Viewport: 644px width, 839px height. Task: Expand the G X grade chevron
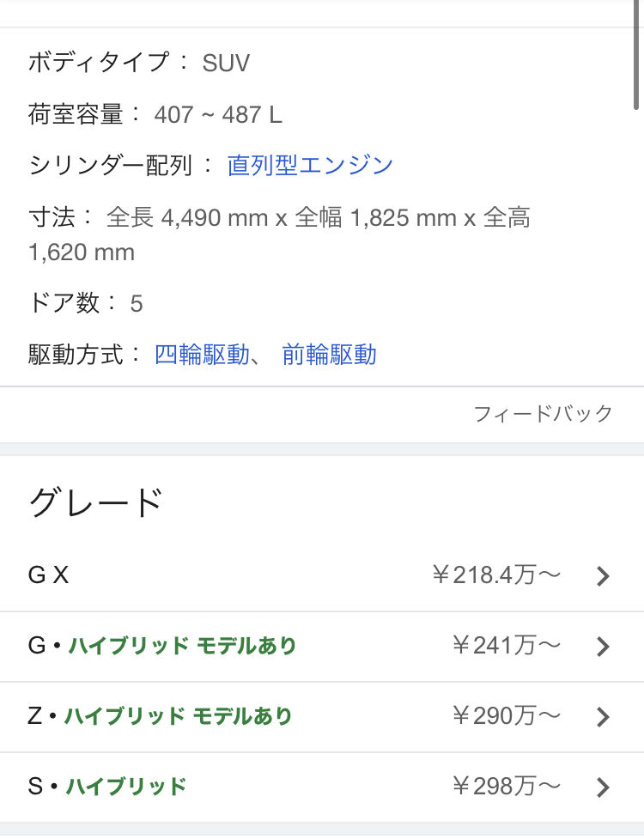pyautogui.click(x=603, y=576)
